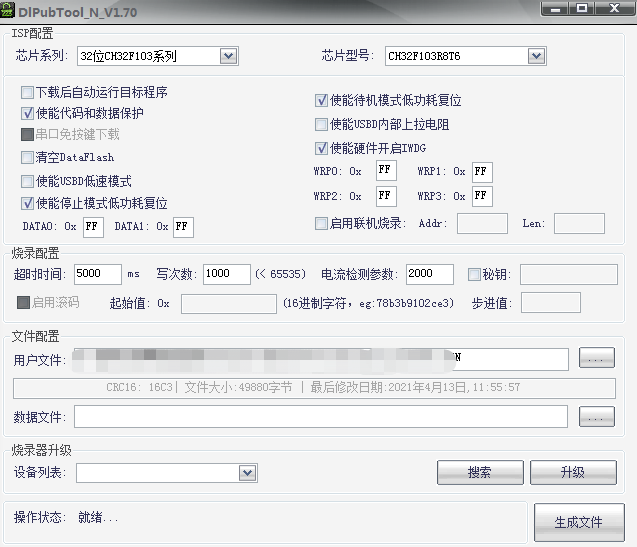Click the DlPubTool app icon in title bar
This screenshot has height=547, width=637.
click(11, 9)
